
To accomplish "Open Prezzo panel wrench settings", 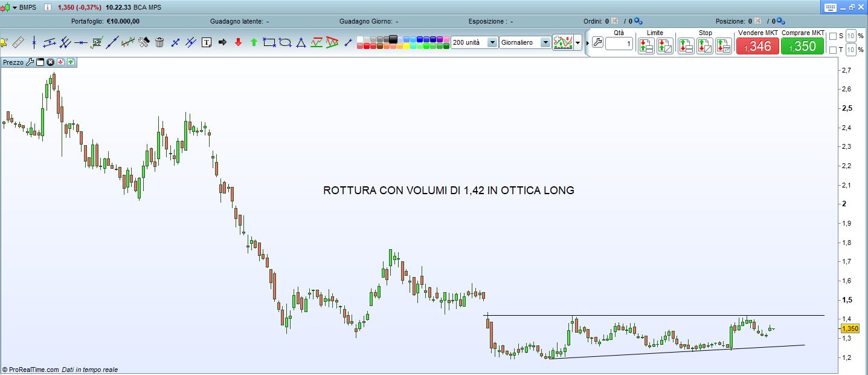I will [x=31, y=62].
